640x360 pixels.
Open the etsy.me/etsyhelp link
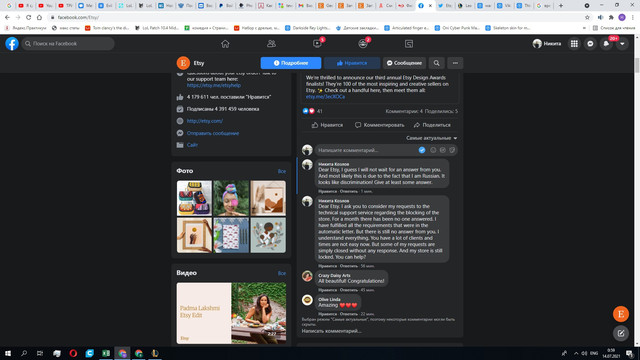click(214, 85)
